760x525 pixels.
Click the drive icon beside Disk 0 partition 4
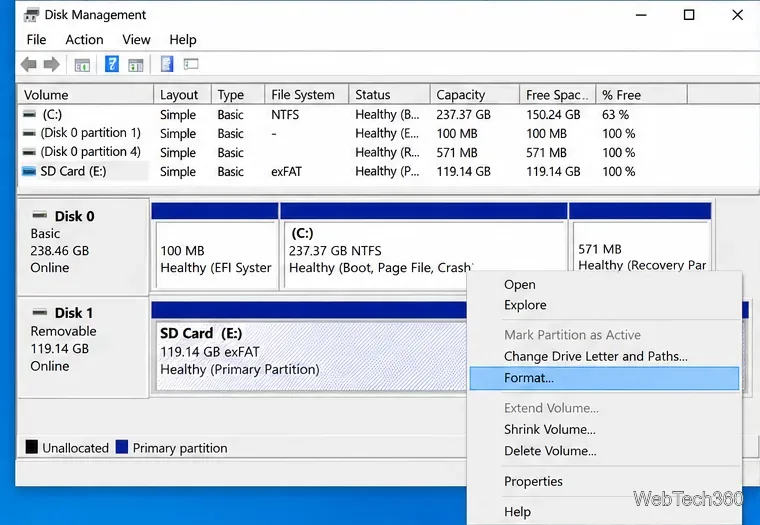tap(30, 152)
